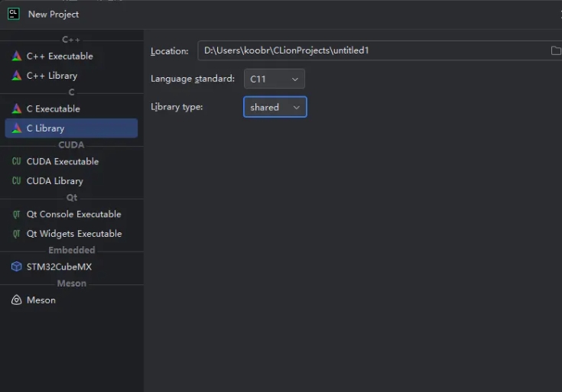Click the STM32CubeMX cube icon
The width and height of the screenshot is (562, 392).
coord(17,267)
